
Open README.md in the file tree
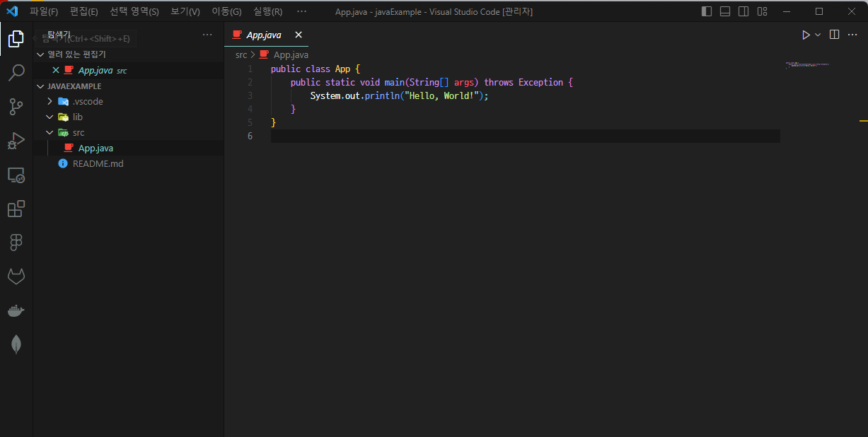coord(129,163)
